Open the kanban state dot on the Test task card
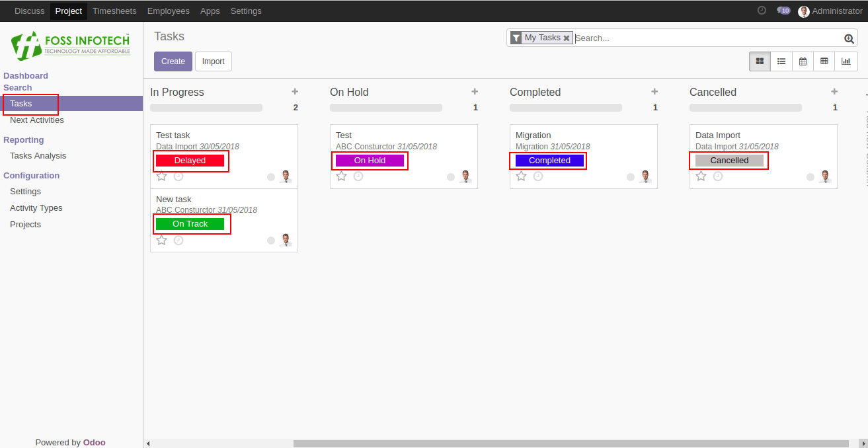 [x=271, y=177]
